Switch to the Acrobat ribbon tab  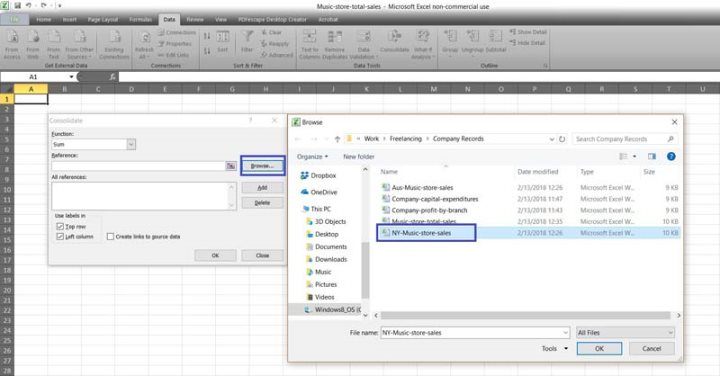[328, 19]
